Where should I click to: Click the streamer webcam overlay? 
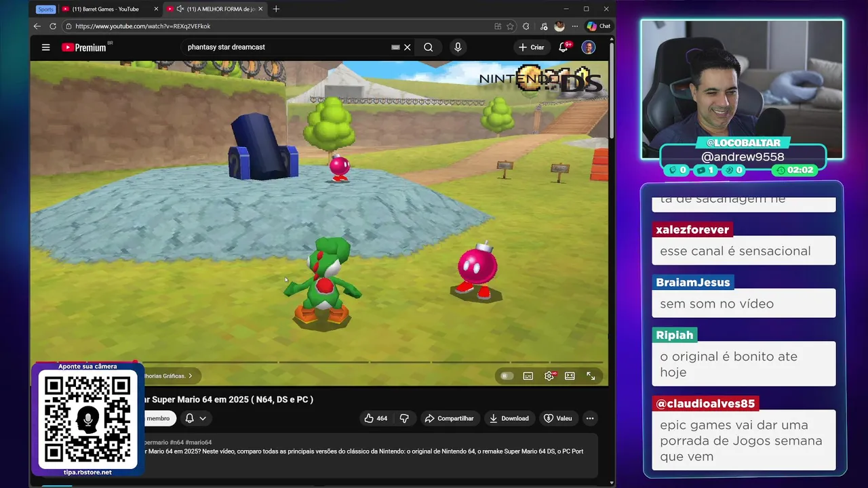743,89
